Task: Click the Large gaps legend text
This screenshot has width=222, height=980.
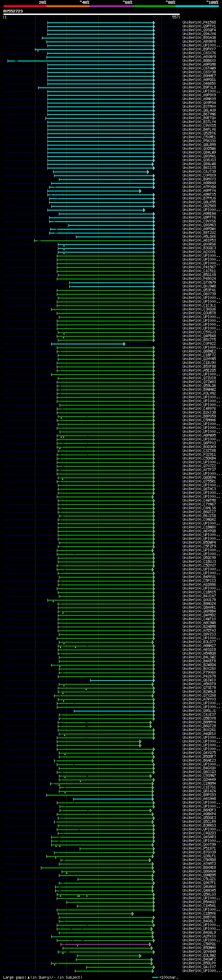Action: coord(15,977)
